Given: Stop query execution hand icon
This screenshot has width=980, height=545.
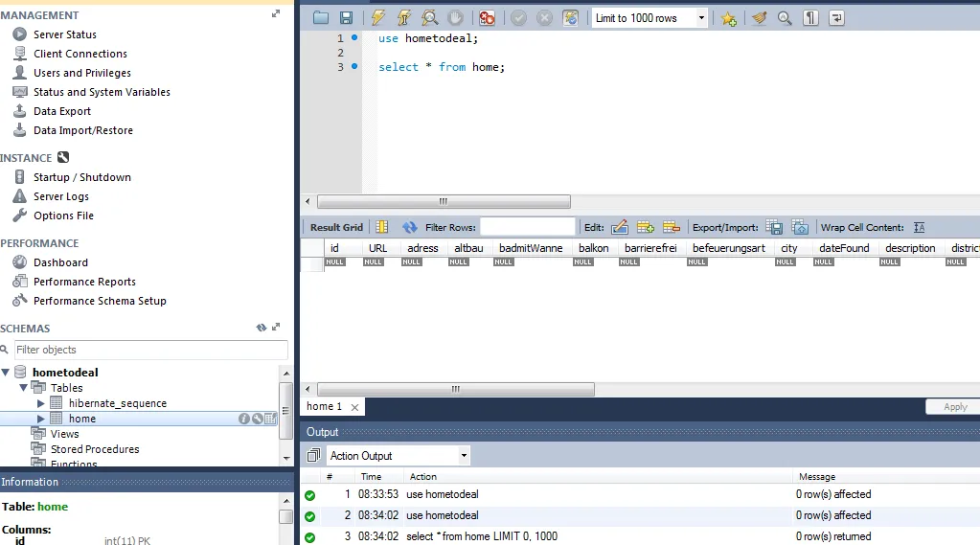Looking at the screenshot, I should [x=456, y=18].
